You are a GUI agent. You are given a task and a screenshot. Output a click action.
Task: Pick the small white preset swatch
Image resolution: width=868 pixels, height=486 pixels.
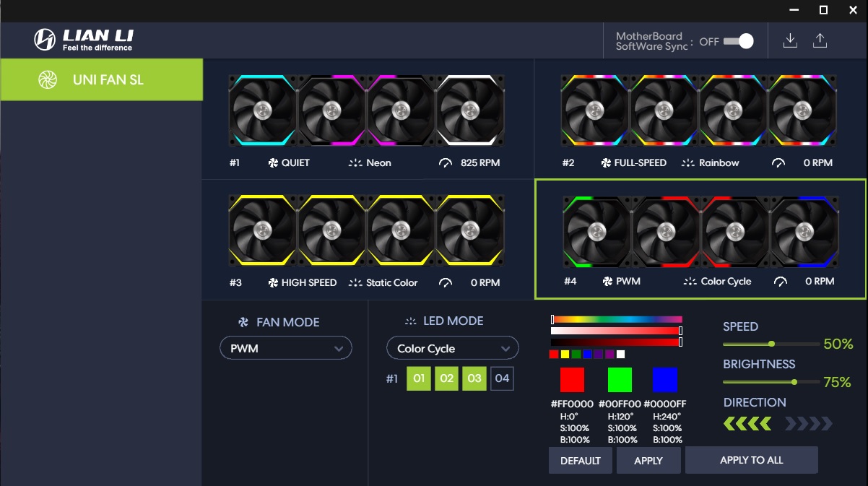tap(620, 354)
